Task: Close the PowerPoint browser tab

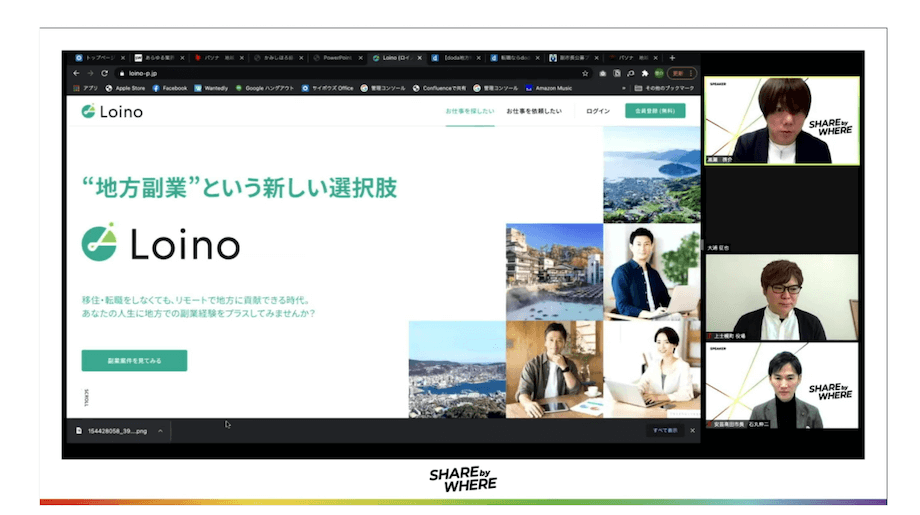Action: [360, 58]
